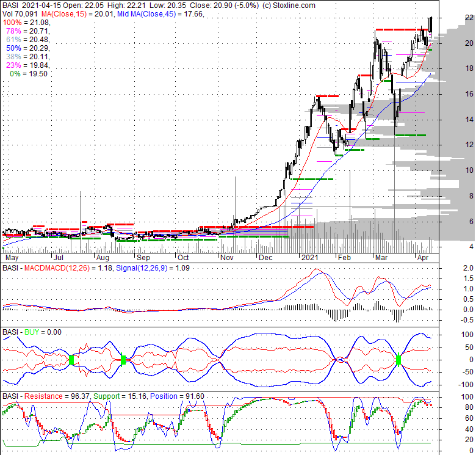Click the 'Dec' month axis label
This screenshot has height=455, width=476.
265,258
